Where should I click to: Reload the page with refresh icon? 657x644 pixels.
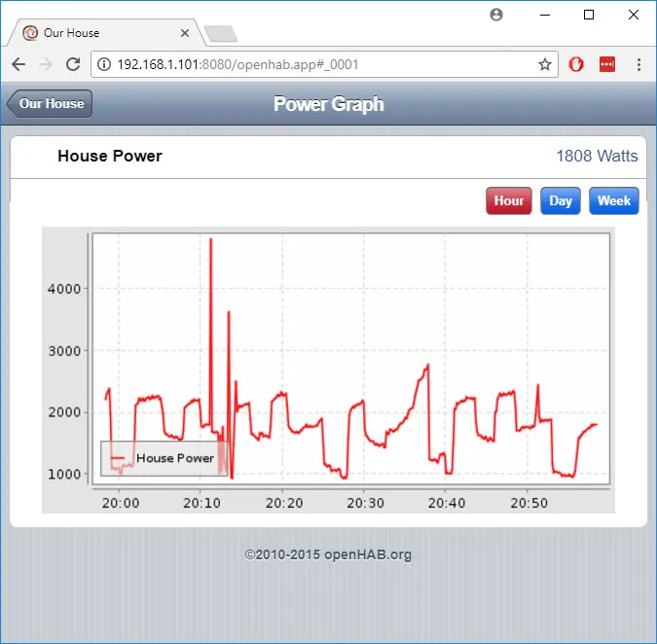click(x=73, y=64)
